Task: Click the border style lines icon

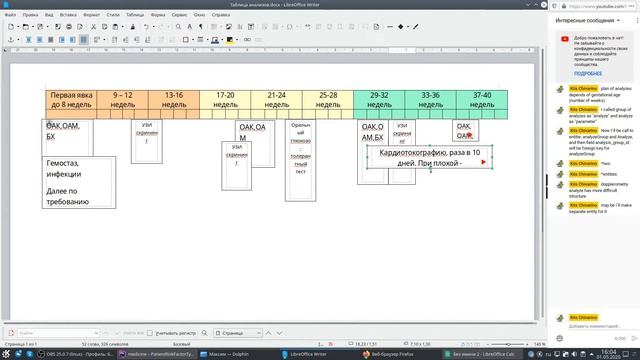Action: pyautogui.click(x=200, y=40)
